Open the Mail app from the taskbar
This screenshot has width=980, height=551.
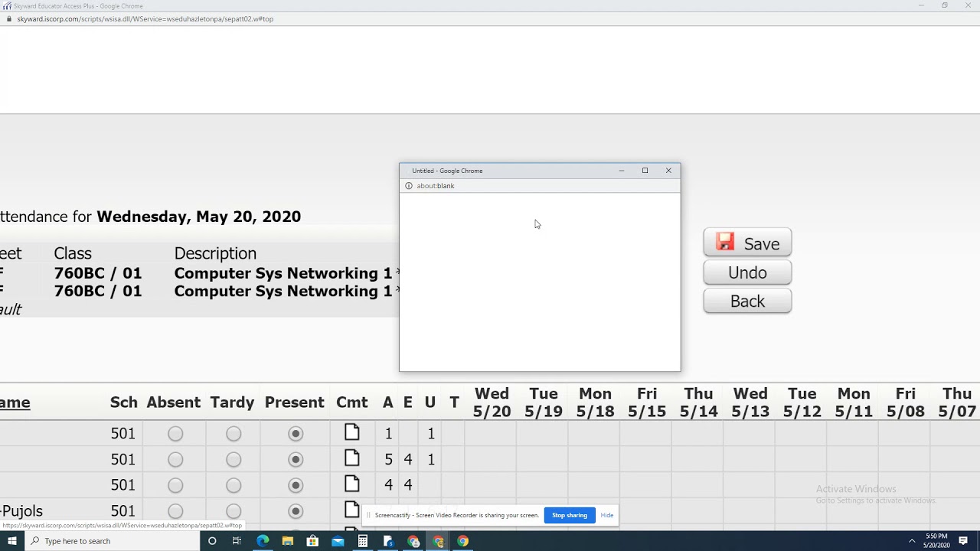coord(338,541)
